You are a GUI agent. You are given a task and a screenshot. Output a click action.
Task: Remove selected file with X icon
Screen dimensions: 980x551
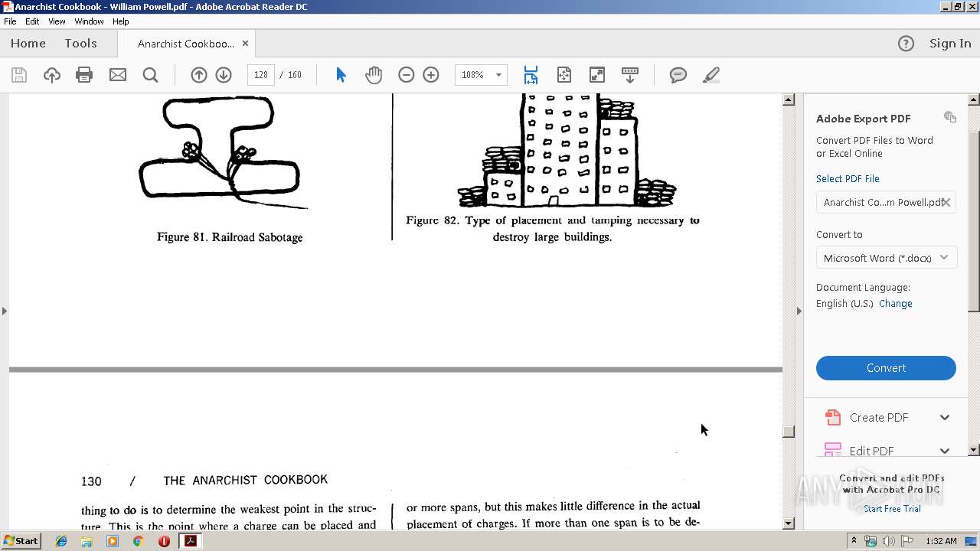pyautogui.click(x=946, y=202)
